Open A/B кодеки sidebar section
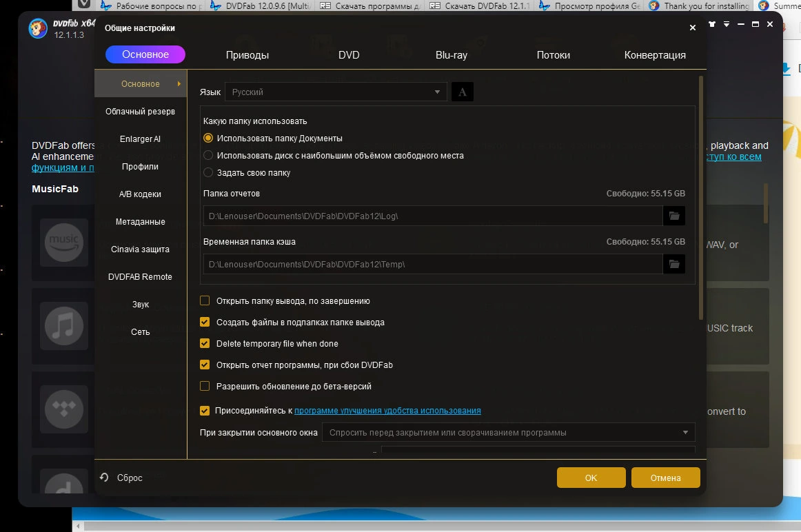This screenshot has width=801, height=532. coord(141,194)
